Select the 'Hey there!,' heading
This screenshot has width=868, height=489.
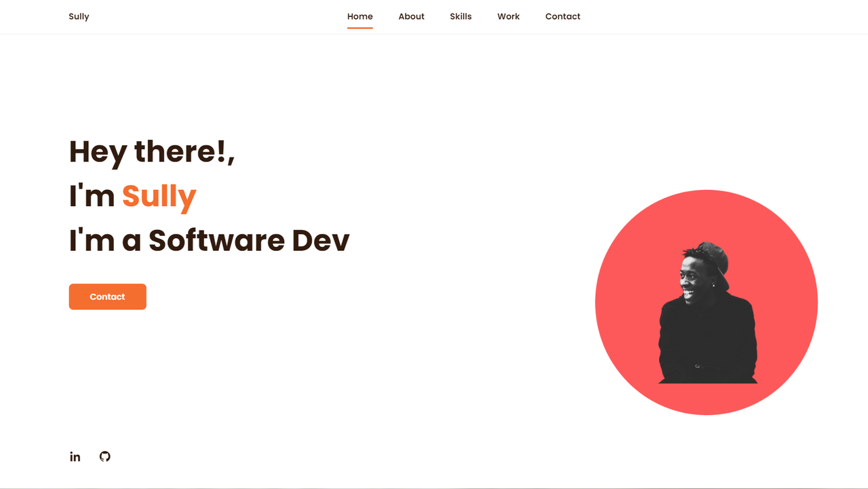pyautogui.click(x=151, y=152)
